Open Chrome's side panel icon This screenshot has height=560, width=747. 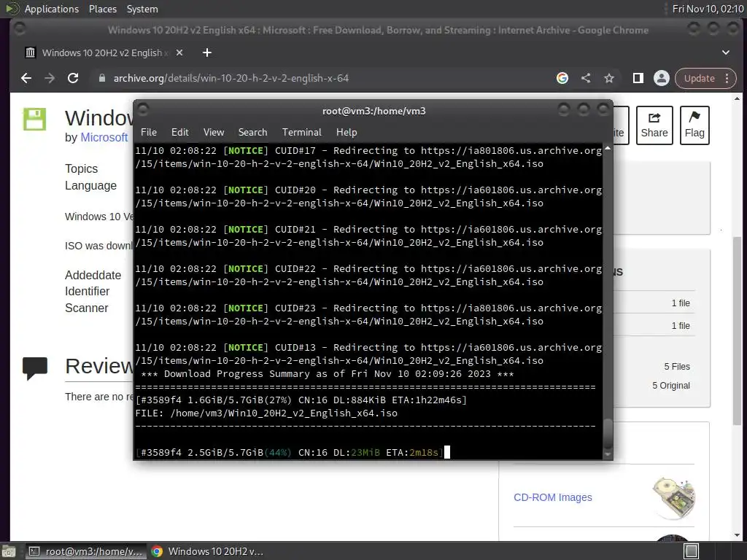coord(638,78)
